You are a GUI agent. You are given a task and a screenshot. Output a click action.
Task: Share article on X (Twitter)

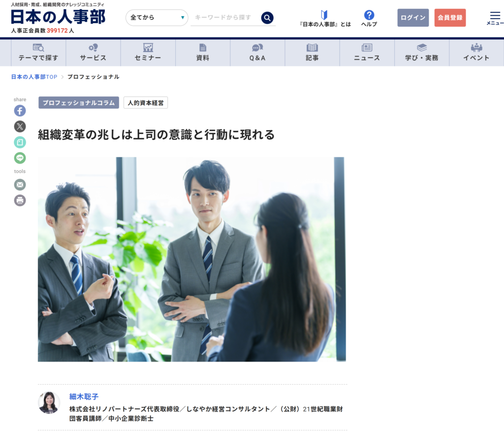[x=20, y=127]
